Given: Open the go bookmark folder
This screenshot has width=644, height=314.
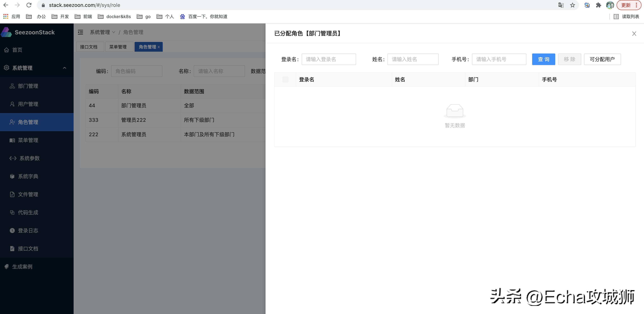Looking at the screenshot, I should click(x=144, y=16).
